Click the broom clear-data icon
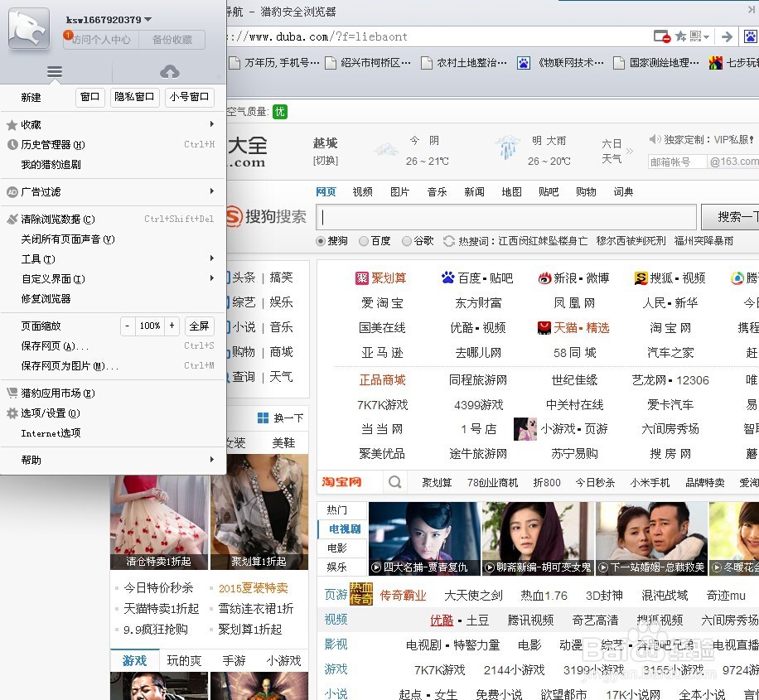Viewport: 759px width, 700px height. coord(12,220)
